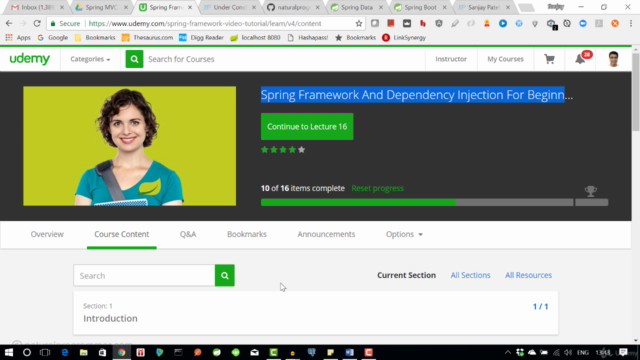Click the course title heading
Screen dimensions: 640x360
pos(416,95)
